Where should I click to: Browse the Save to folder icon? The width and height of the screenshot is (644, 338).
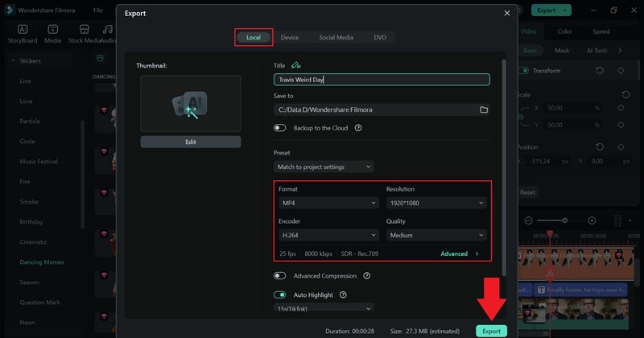point(484,109)
